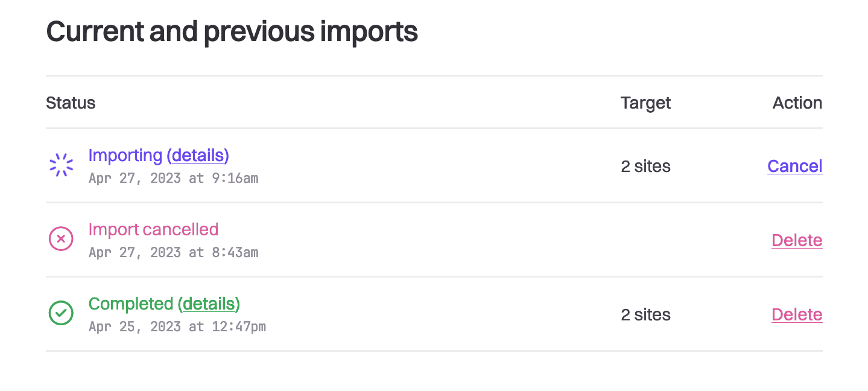Click the Target column header

[x=645, y=103]
